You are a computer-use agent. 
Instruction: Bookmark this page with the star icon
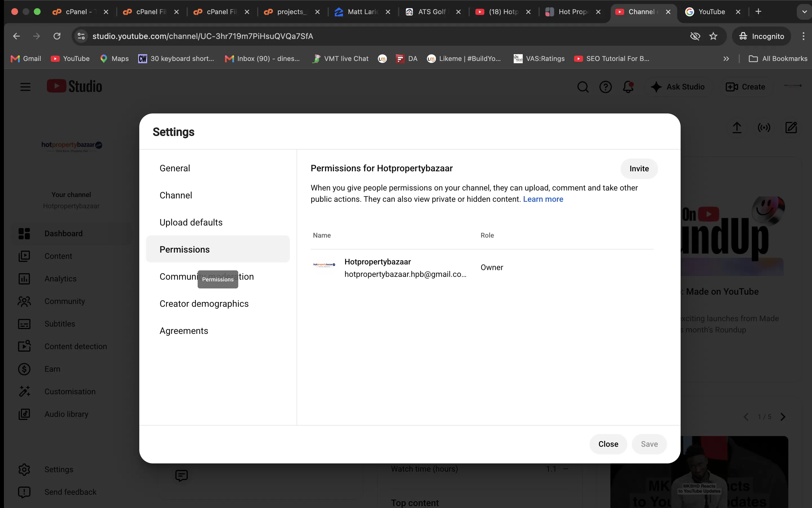[713, 36]
